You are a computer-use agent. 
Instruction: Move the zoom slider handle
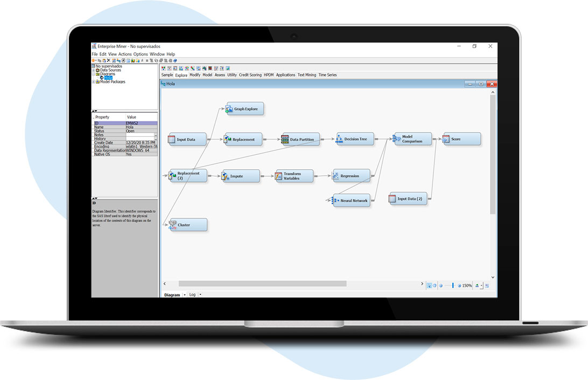click(453, 286)
